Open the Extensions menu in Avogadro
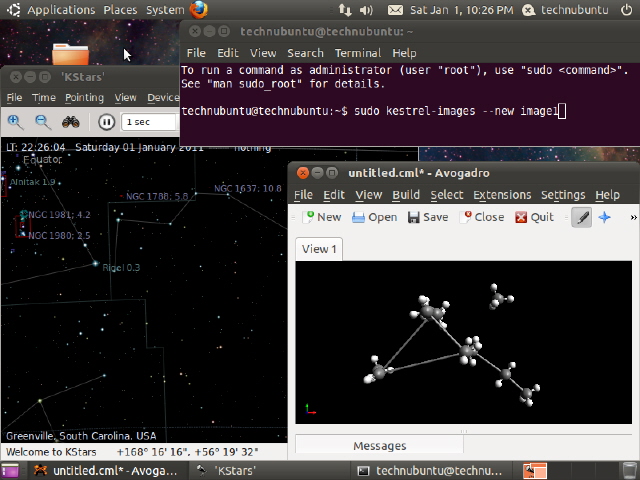The image size is (640, 480). pyautogui.click(x=502, y=195)
